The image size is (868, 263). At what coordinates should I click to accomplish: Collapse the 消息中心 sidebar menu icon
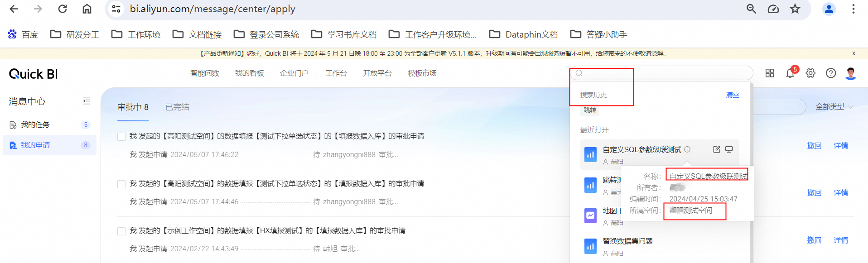coord(87,101)
